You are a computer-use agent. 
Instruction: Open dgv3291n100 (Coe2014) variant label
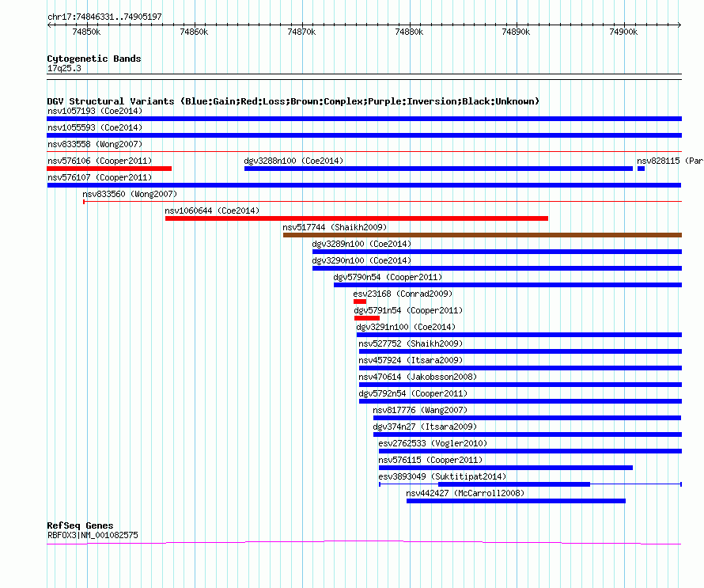coord(406,327)
